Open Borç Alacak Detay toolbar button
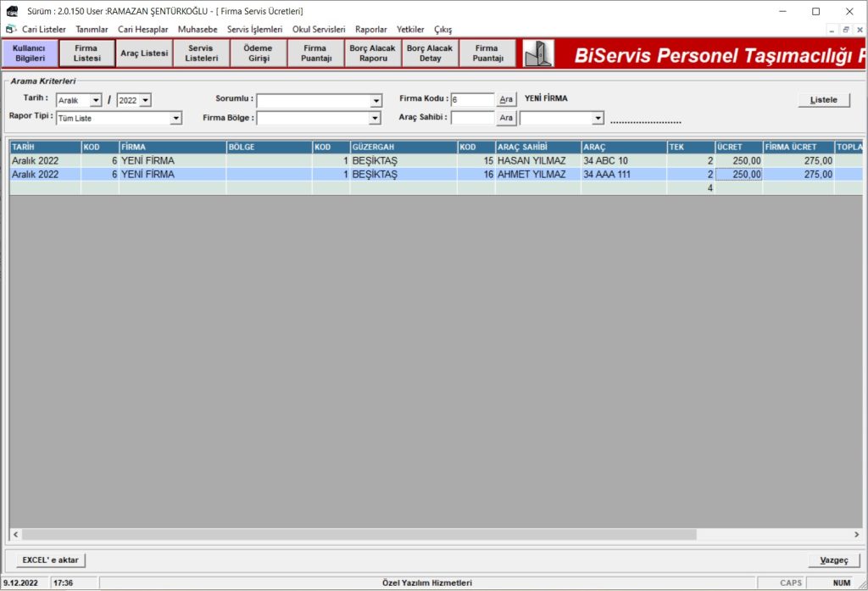The width and height of the screenshot is (868, 591). [x=430, y=53]
